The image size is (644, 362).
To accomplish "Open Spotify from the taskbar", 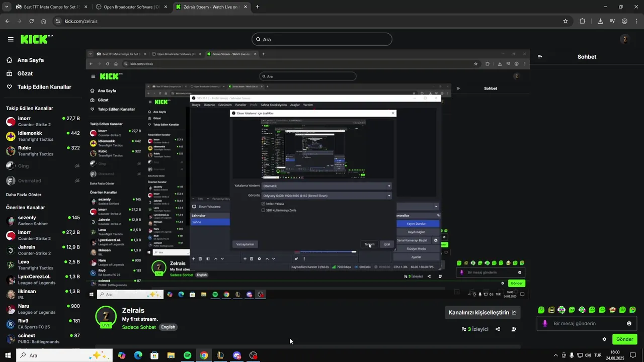I will click(x=187, y=355).
